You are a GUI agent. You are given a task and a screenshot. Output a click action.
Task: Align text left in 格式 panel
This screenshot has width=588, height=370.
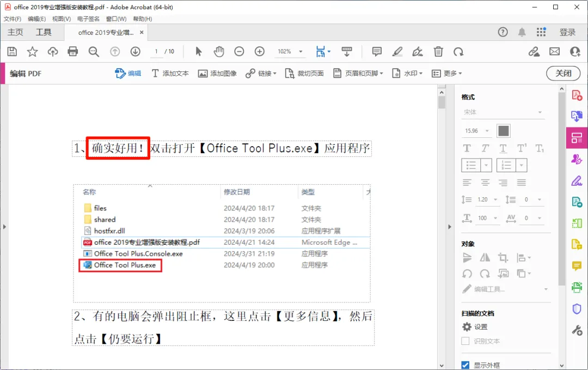point(467,183)
